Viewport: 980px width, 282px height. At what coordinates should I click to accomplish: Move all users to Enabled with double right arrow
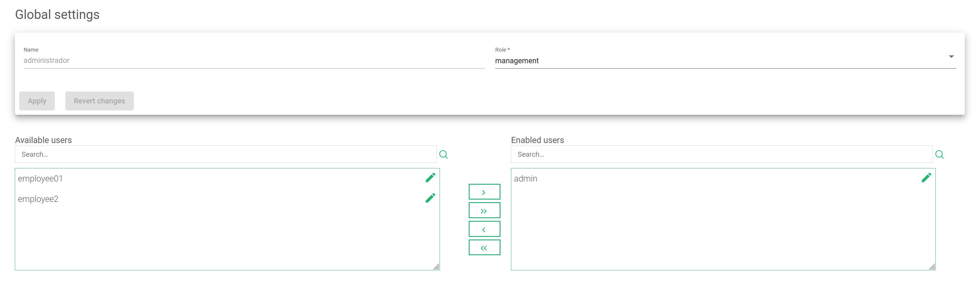484,211
